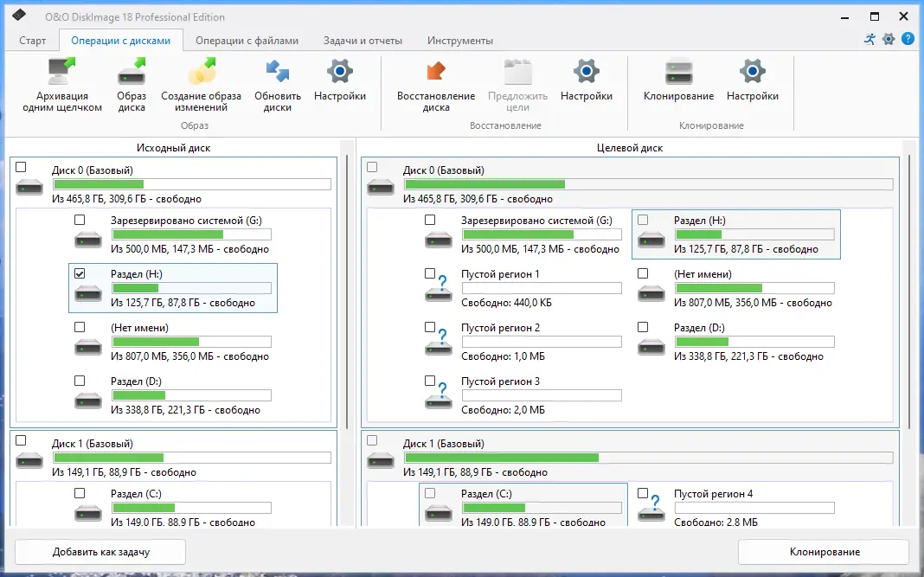Switch to the Старт tab

point(32,41)
